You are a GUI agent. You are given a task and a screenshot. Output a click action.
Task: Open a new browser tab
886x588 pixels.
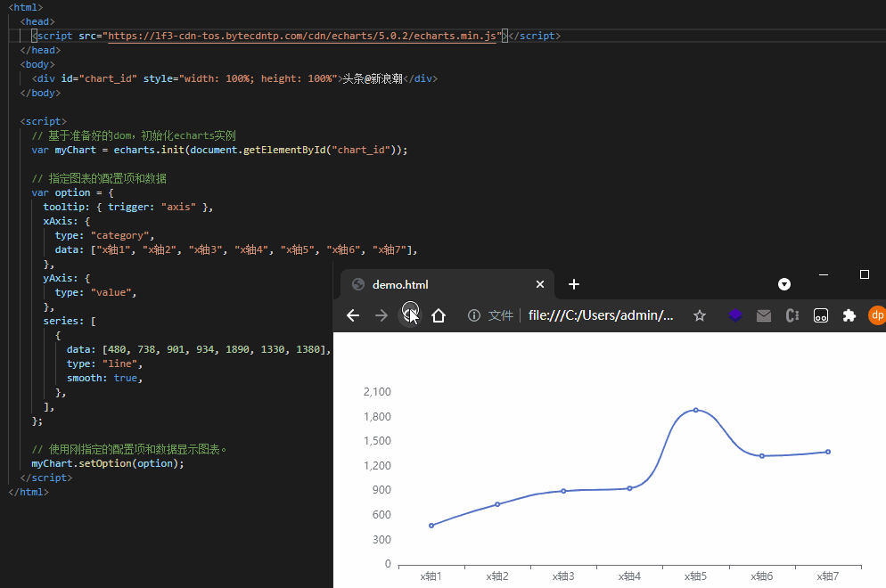coord(574,284)
